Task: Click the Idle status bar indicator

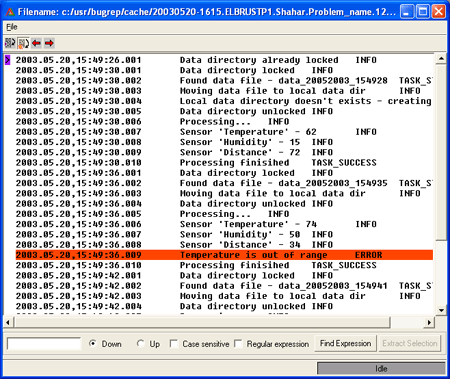Action: (x=381, y=368)
